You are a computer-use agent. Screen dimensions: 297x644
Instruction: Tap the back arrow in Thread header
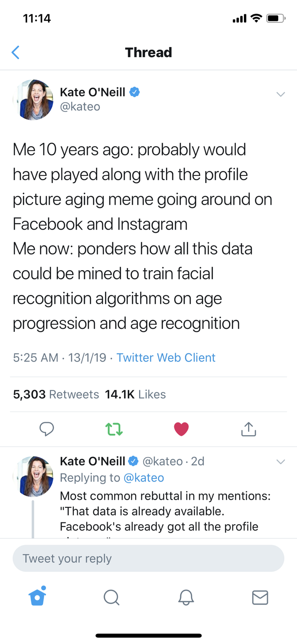(x=16, y=52)
